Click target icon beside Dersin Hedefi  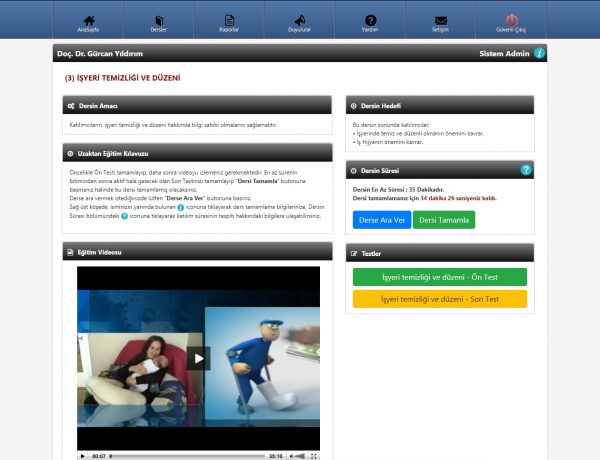(x=354, y=106)
